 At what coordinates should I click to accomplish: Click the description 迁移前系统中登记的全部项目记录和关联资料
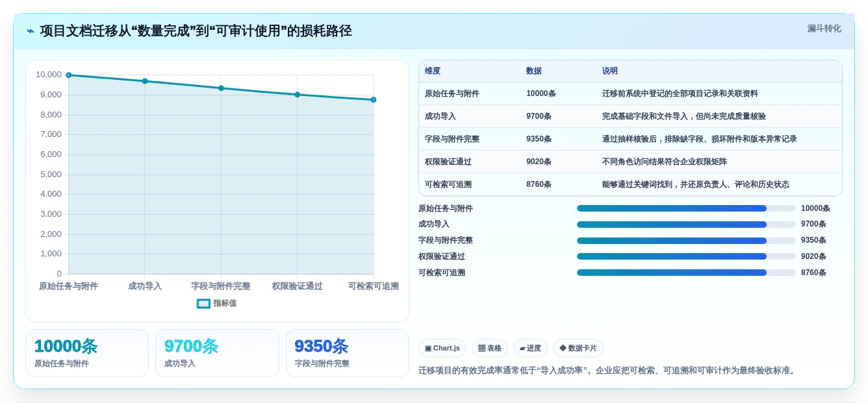point(680,93)
